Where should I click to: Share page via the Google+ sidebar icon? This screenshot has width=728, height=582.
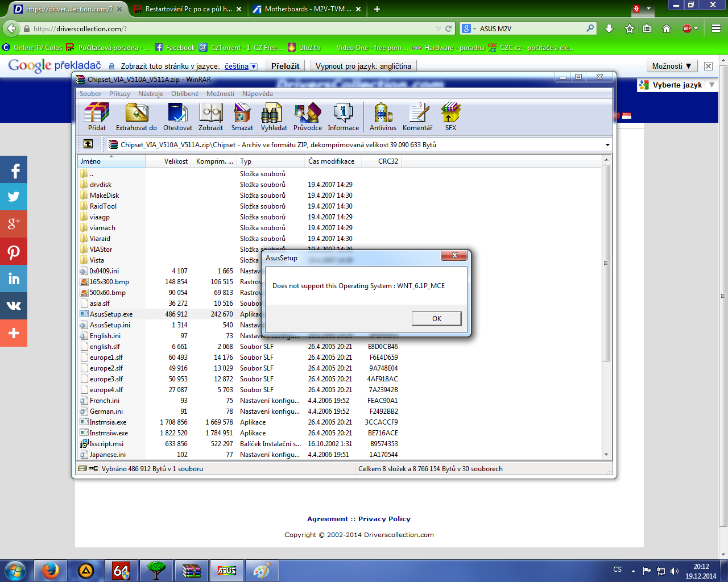click(x=14, y=225)
